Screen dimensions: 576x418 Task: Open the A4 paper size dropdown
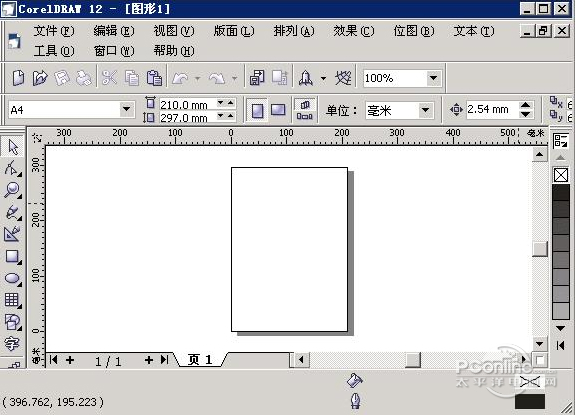click(126, 109)
